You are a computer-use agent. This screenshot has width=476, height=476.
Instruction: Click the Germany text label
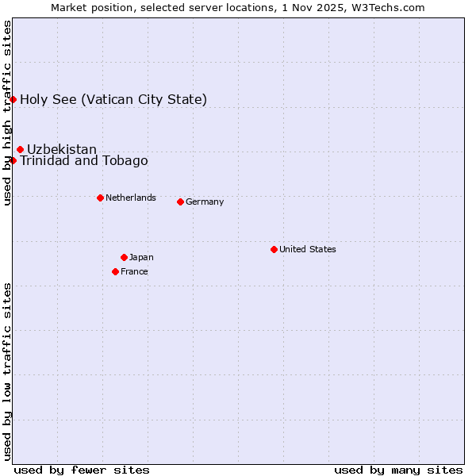(205, 202)
